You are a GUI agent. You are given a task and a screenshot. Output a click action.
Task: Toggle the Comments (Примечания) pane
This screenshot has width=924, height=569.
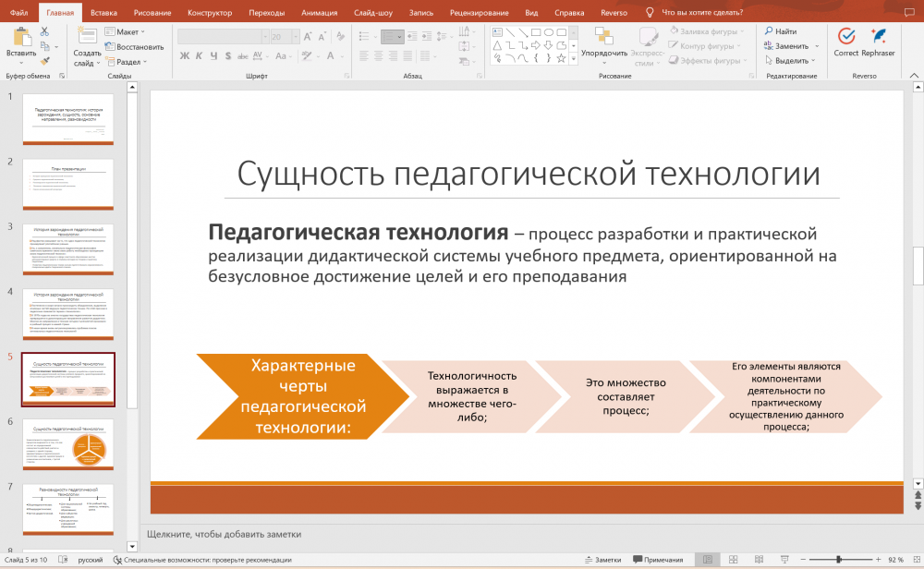[656, 560]
